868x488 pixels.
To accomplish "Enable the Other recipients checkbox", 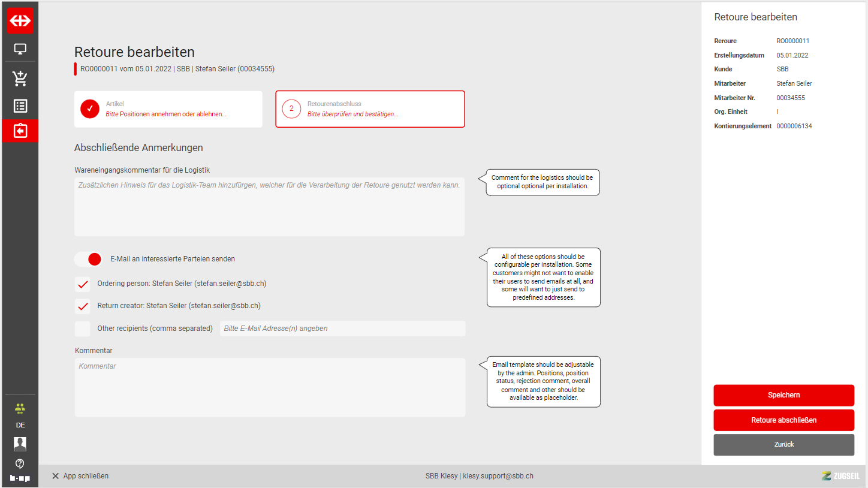I will pos(82,329).
